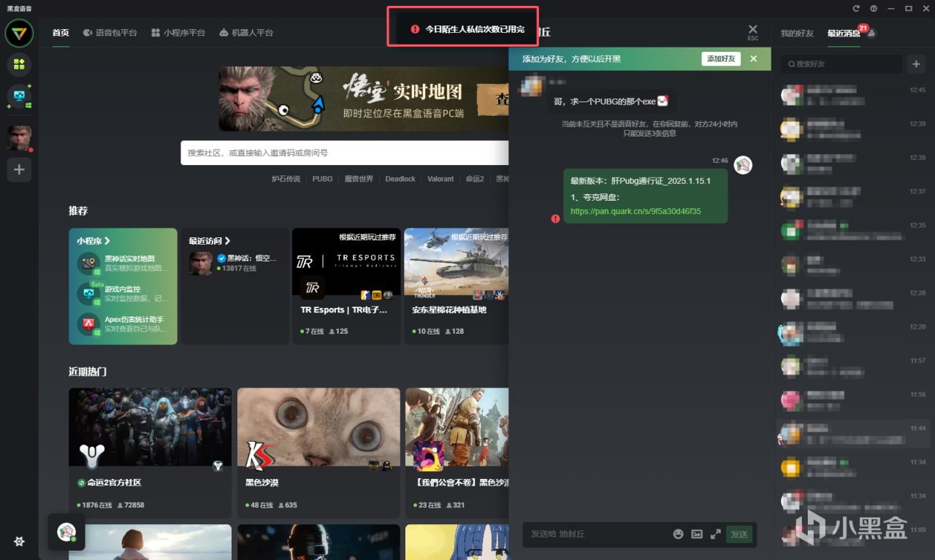The image size is (935, 560).
Task: Open 黑神话实时地图 mini-app icon
Action: tap(90, 263)
